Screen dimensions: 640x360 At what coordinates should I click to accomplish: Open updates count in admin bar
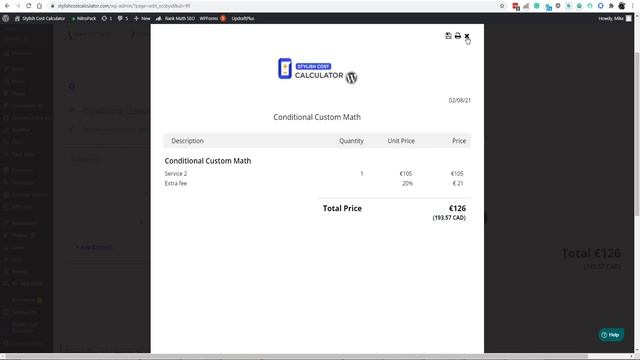(107, 18)
